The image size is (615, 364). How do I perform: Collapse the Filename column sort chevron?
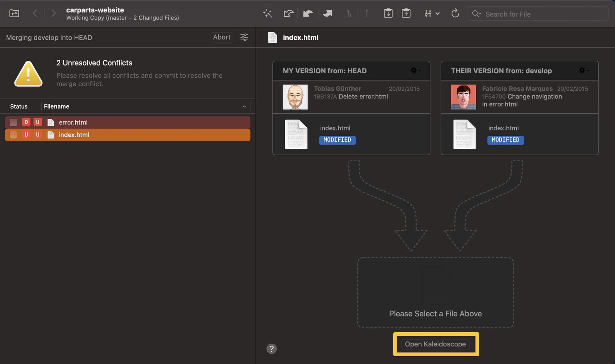pyautogui.click(x=244, y=106)
